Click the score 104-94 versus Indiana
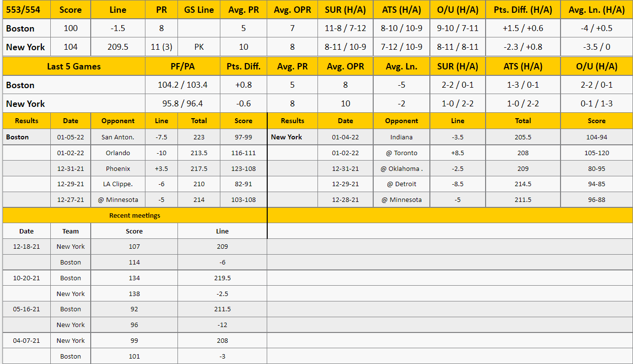Viewport: 633px width, 364px height. 597,137
